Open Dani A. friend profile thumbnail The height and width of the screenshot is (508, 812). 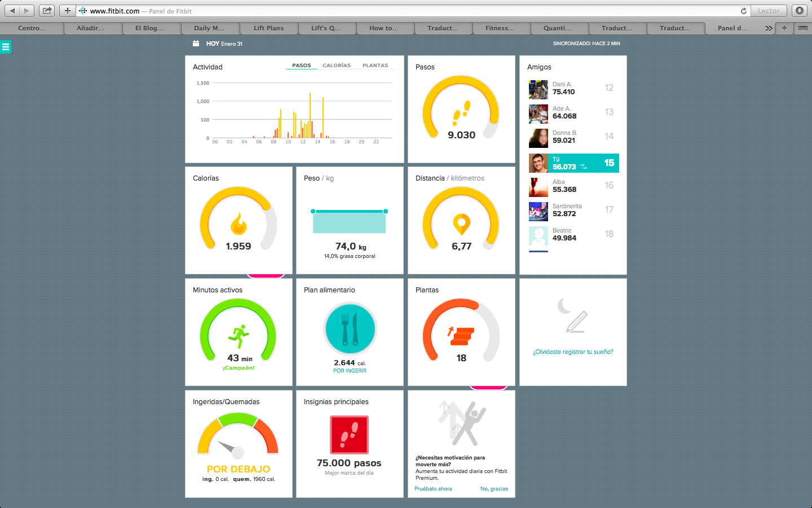pos(539,89)
